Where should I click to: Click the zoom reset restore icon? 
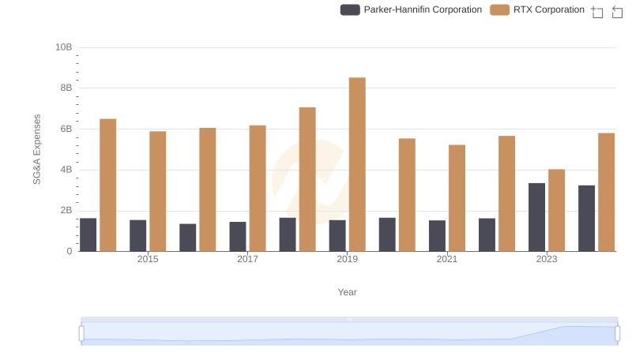click(x=617, y=12)
